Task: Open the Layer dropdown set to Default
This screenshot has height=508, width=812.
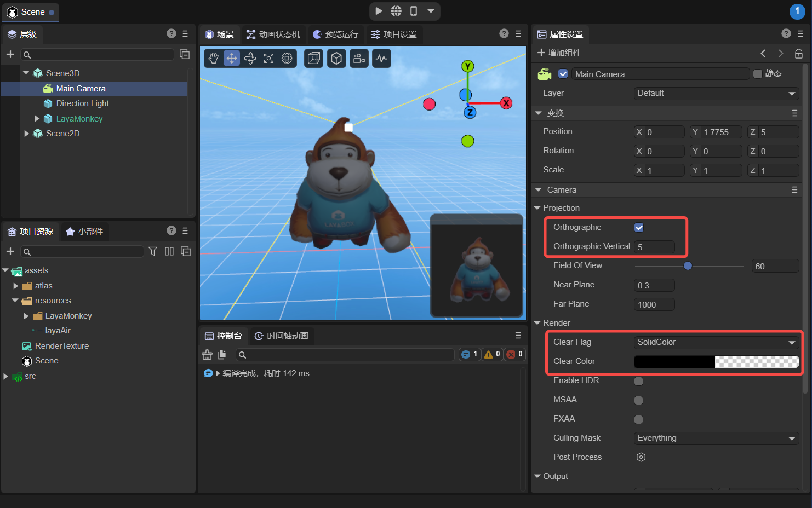Action: pyautogui.click(x=716, y=93)
